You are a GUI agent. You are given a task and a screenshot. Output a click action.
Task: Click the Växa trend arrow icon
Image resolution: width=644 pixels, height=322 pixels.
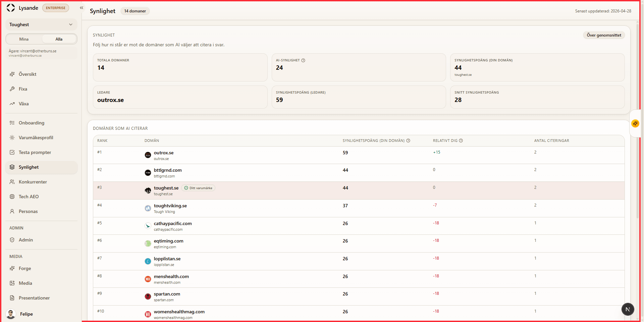click(12, 104)
